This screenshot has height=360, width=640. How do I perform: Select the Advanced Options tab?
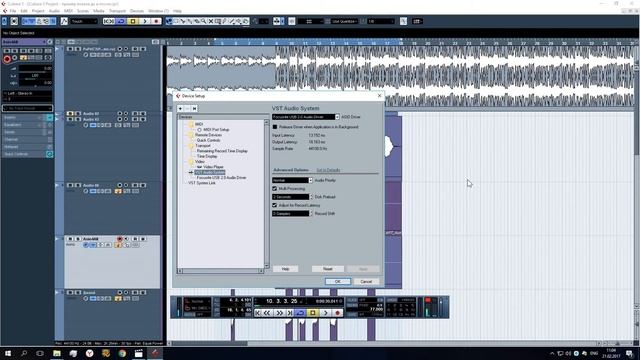[291, 170]
